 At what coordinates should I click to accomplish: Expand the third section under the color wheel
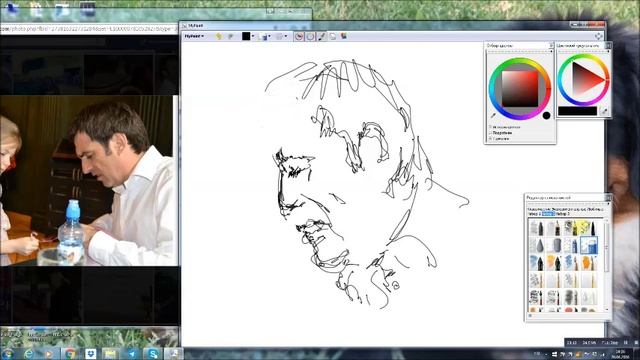click(500, 139)
